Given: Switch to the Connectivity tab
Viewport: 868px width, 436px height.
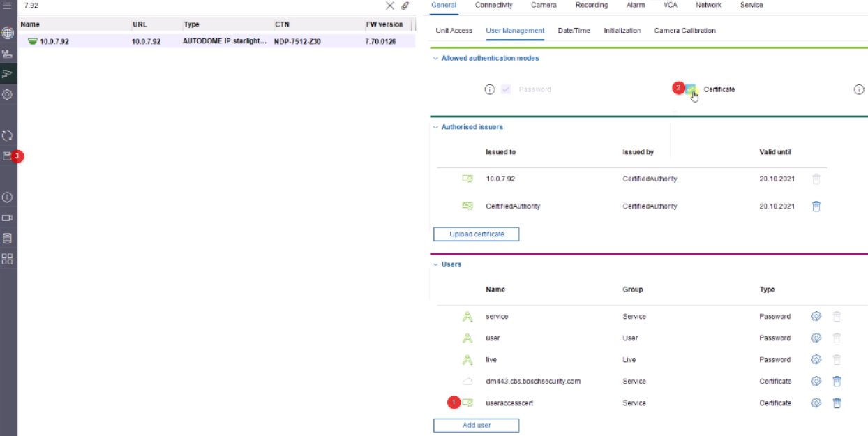Looking at the screenshot, I should click(x=493, y=6).
